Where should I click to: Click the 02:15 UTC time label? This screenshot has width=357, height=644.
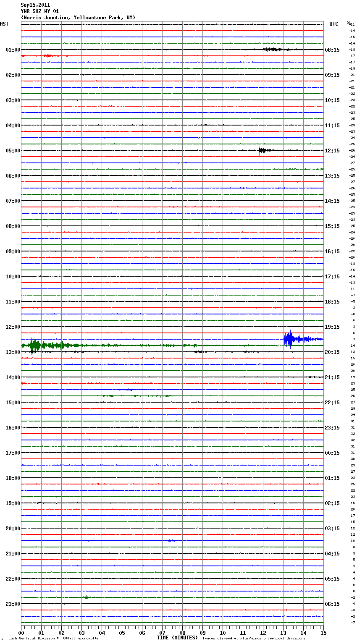pos(332,503)
